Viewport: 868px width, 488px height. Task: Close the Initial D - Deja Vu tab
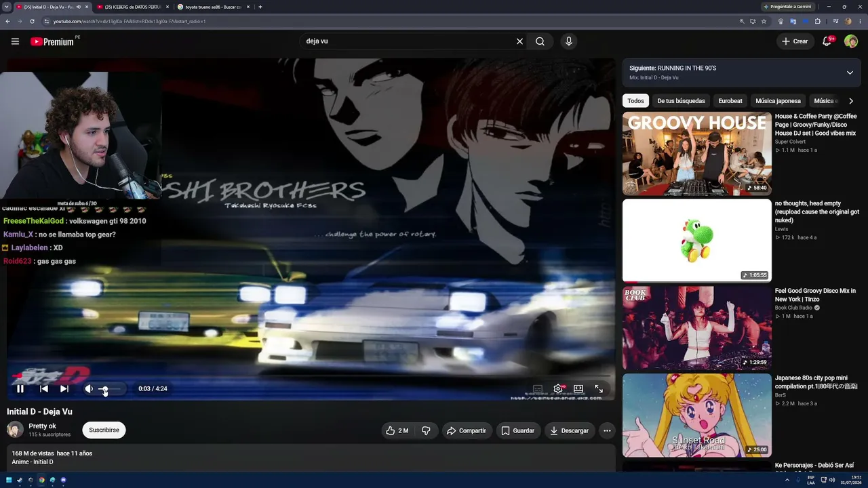click(x=87, y=7)
